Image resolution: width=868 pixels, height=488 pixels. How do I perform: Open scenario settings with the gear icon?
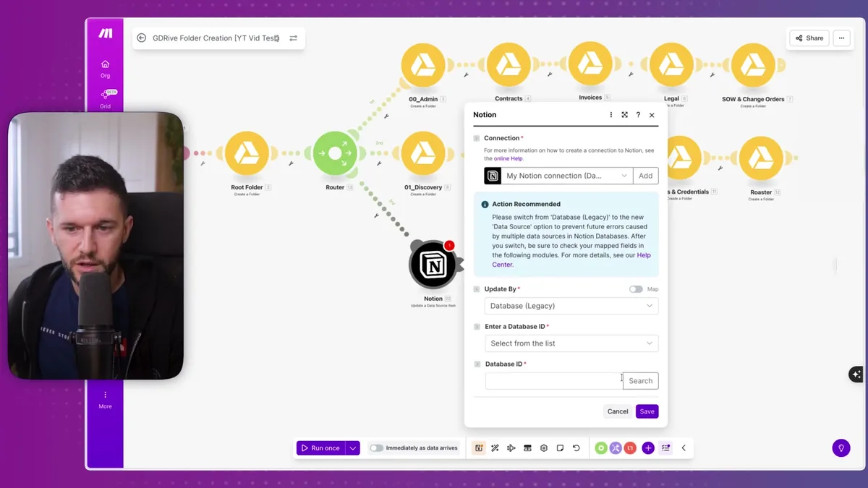pos(543,448)
